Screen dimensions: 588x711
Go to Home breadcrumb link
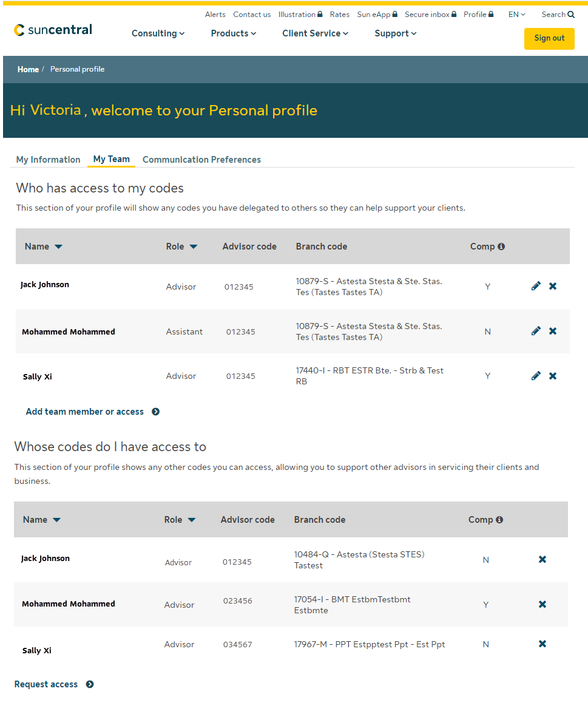[x=28, y=69]
